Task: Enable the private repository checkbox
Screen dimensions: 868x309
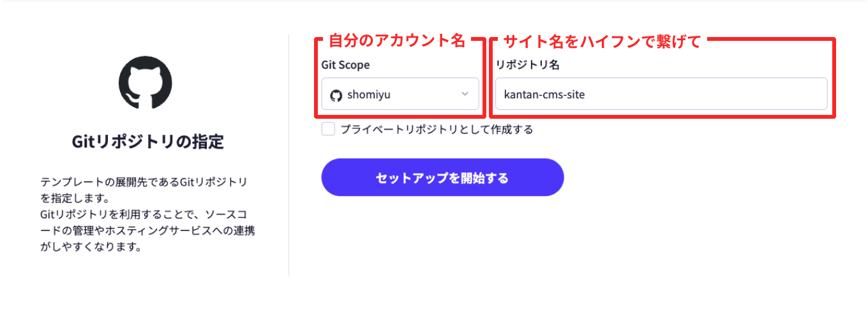Action: tap(328, 129)
